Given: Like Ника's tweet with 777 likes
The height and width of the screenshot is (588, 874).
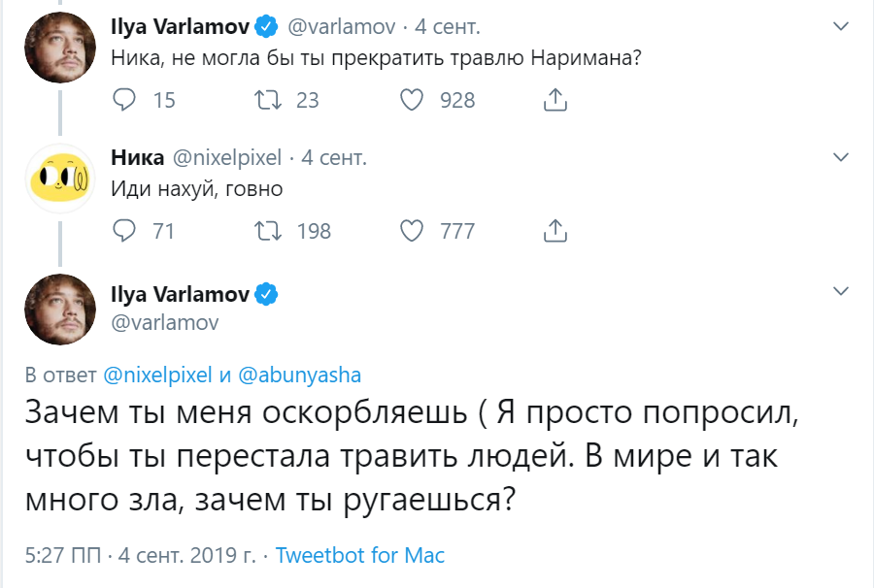Looking at the screenshot, I should click(x=412, y=231).
